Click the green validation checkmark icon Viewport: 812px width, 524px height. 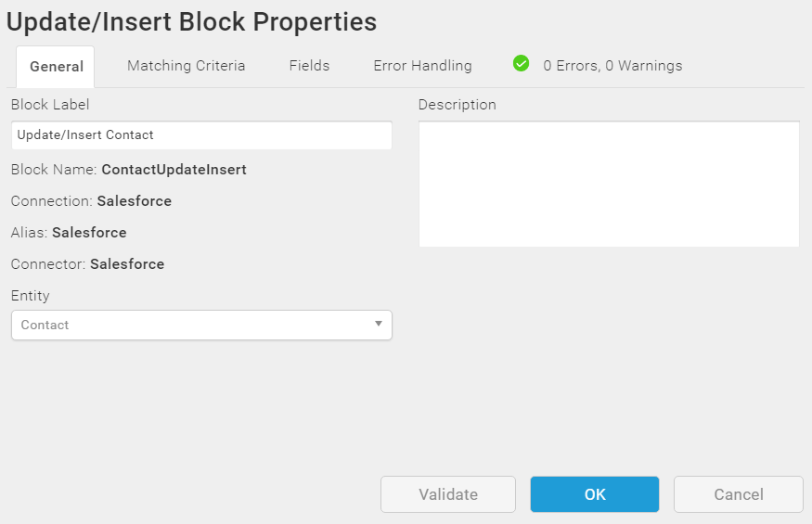point(522,64)
